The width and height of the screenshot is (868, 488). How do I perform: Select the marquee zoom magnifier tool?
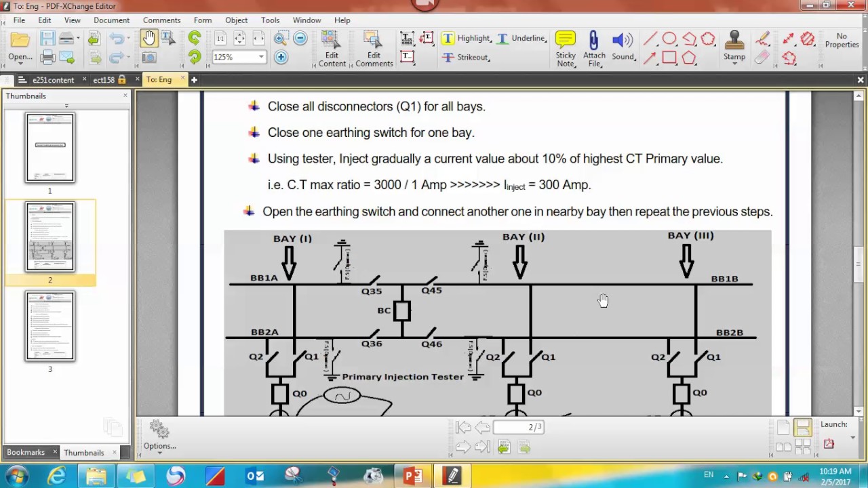click(281, 39)
